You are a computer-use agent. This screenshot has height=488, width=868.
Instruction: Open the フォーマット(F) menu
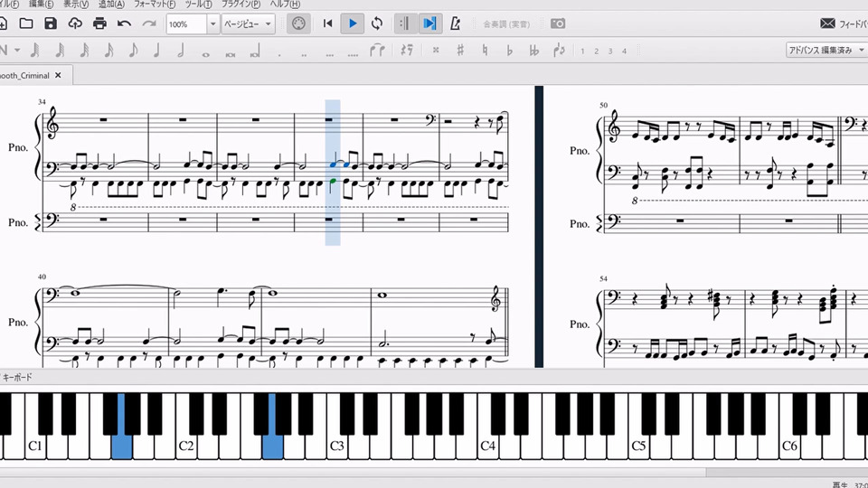coord(155,4)
